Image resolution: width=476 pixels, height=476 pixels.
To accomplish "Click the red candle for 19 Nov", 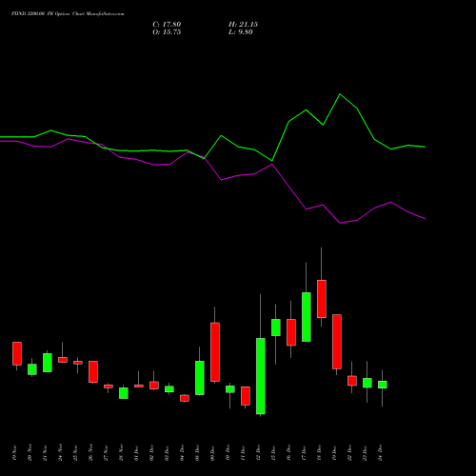I will [x=17, y=353].
